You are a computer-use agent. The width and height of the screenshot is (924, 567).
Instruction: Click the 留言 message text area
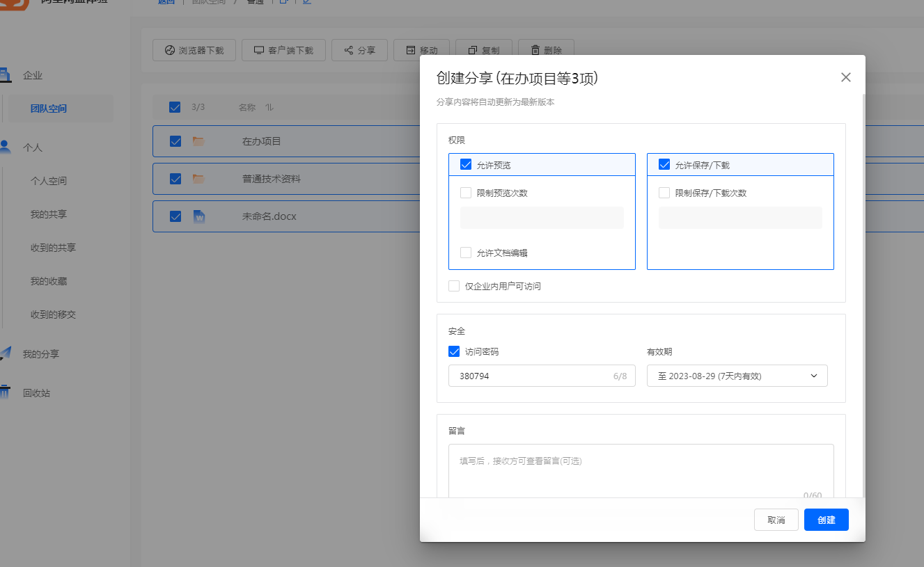point(641,472)
